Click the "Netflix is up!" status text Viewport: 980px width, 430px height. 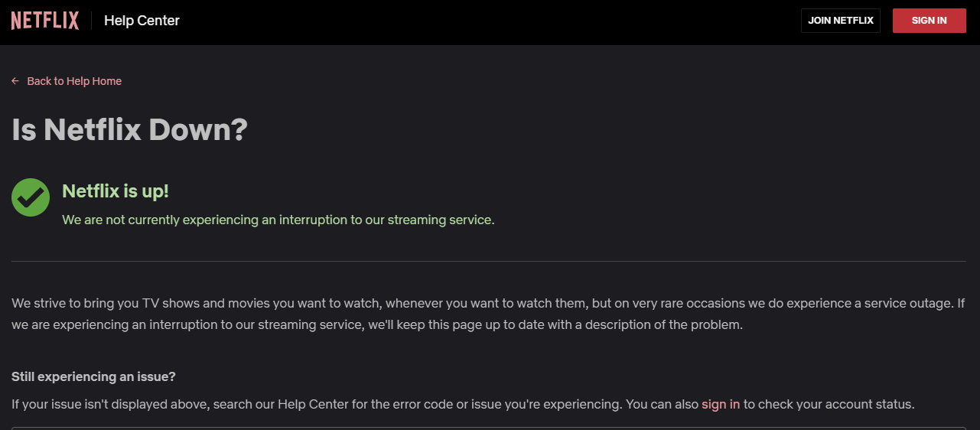tap(115, 191)
